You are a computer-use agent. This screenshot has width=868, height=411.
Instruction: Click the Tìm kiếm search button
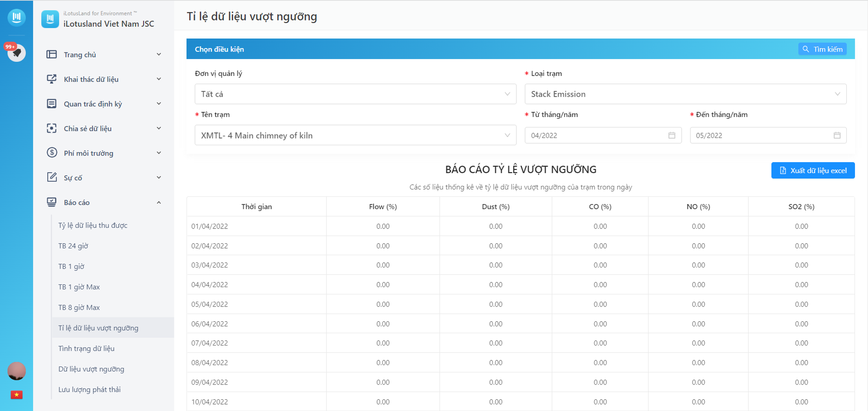point(822,49)
